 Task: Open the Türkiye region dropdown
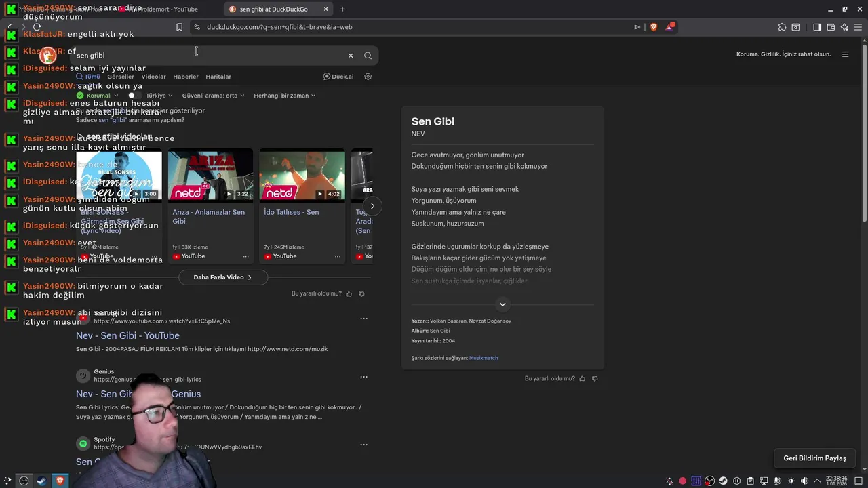coord(159,96)
